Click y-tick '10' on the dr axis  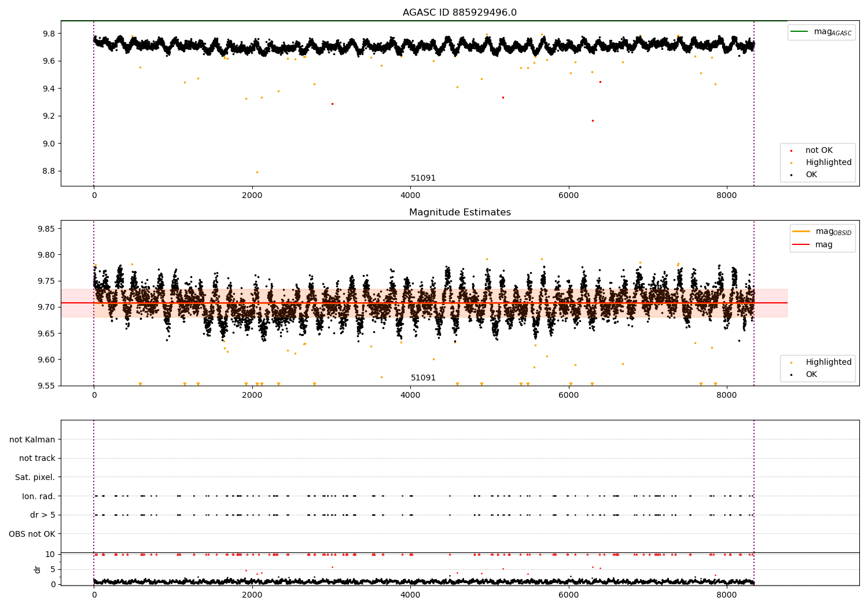(51, 554)
